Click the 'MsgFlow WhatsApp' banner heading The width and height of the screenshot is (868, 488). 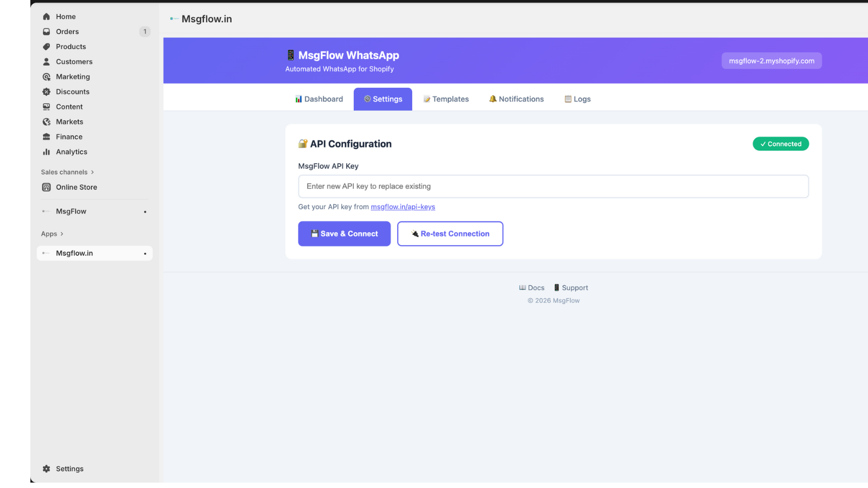pos(349,55)
